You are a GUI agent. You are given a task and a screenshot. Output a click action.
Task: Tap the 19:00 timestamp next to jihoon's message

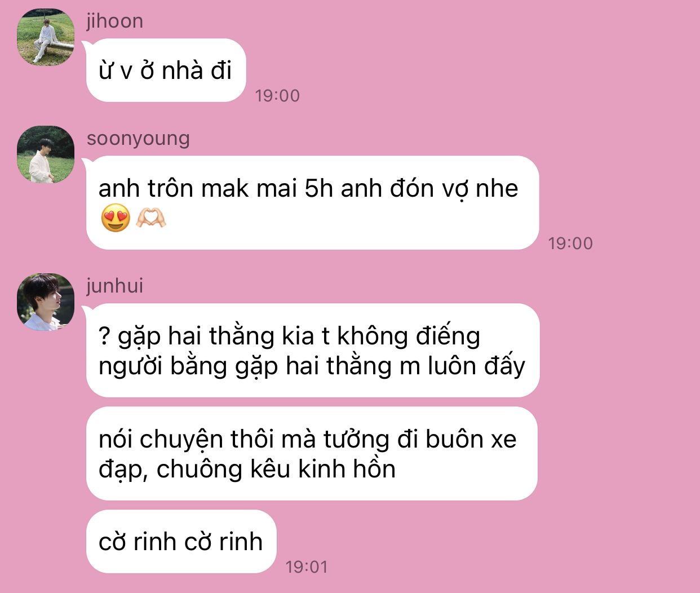click(277, 96)
